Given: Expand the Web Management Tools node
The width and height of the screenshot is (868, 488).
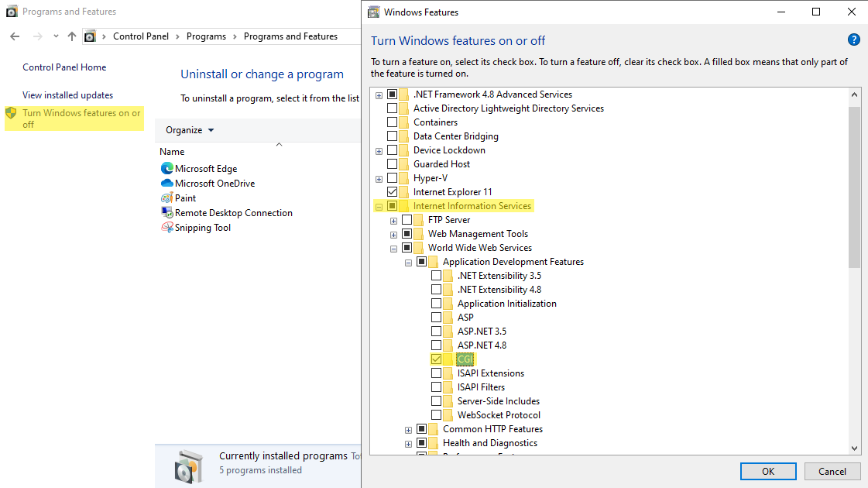Looking at the screenshot, I should [393, 235].
